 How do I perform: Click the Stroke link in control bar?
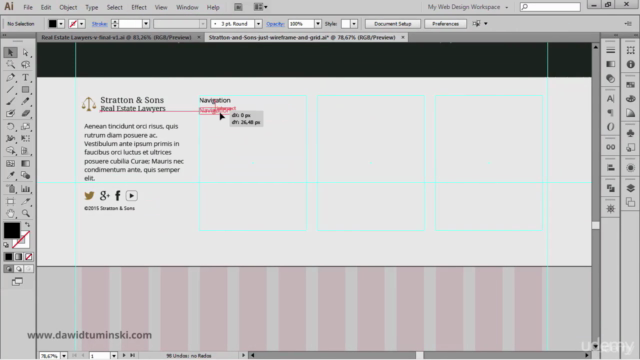pos(99,24)
